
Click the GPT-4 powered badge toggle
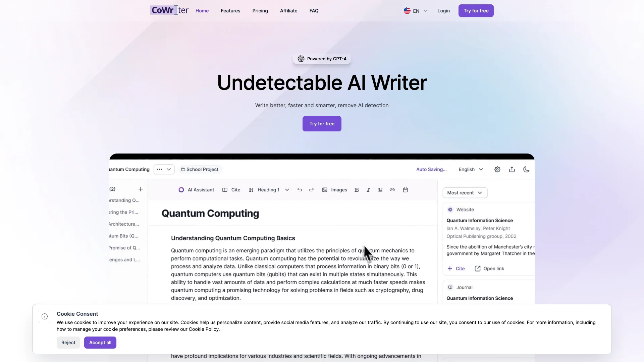click(x=322, y=58)
